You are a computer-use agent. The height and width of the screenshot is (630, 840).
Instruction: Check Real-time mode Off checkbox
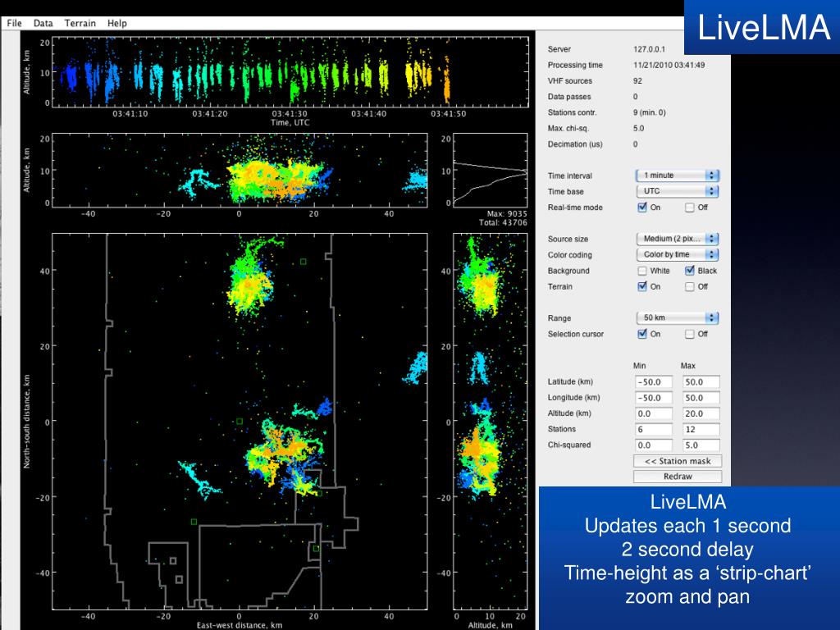pyautogui.click(x=689, y=208)
